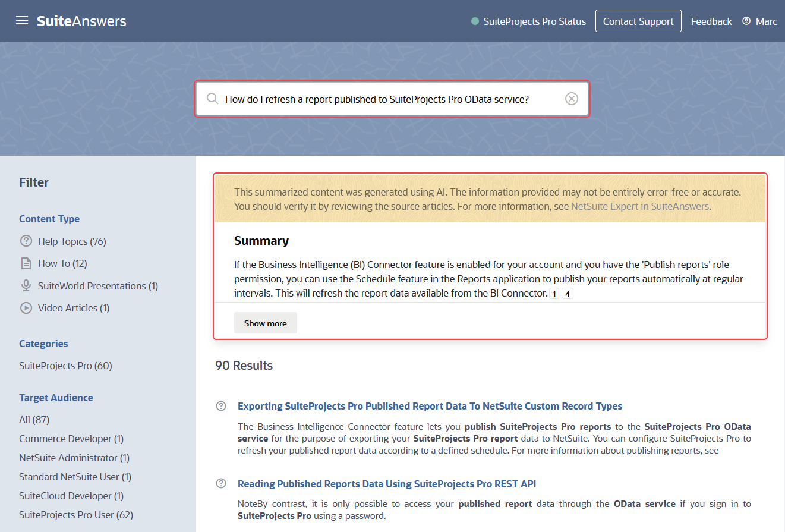
Task: Click the Categories filter heading
Action: (x=43, y=344)
